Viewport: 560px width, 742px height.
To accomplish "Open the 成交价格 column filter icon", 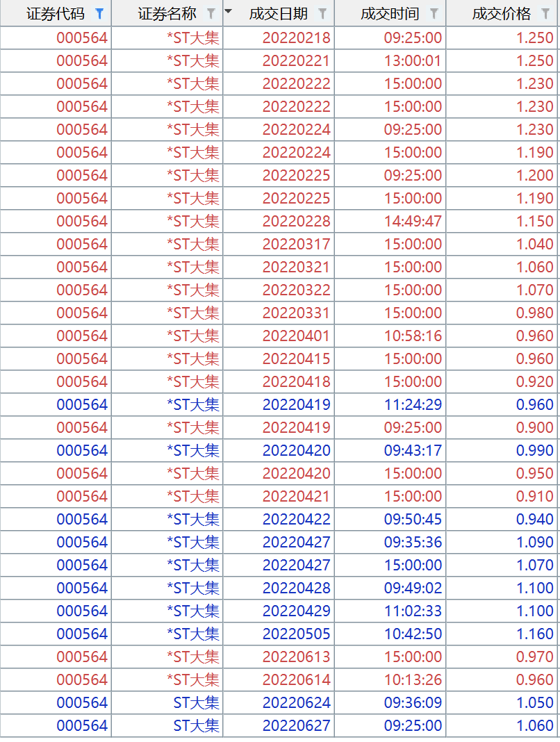I will [545, 14].
